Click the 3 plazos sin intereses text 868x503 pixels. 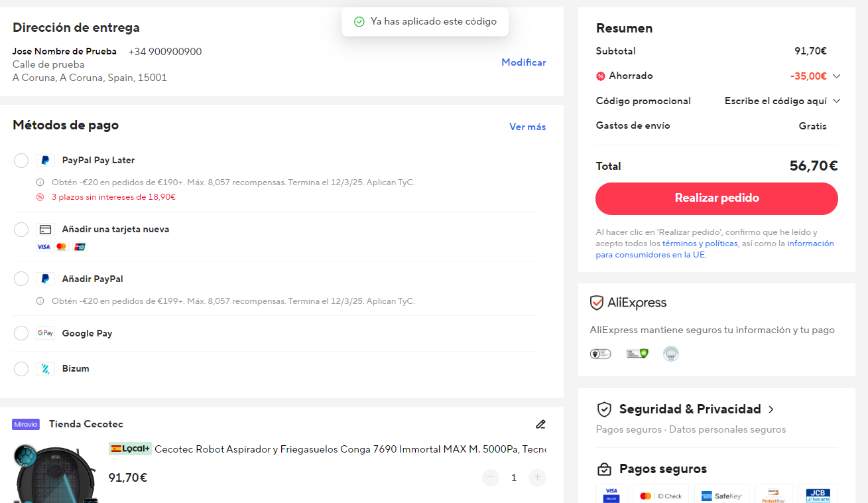113,197
